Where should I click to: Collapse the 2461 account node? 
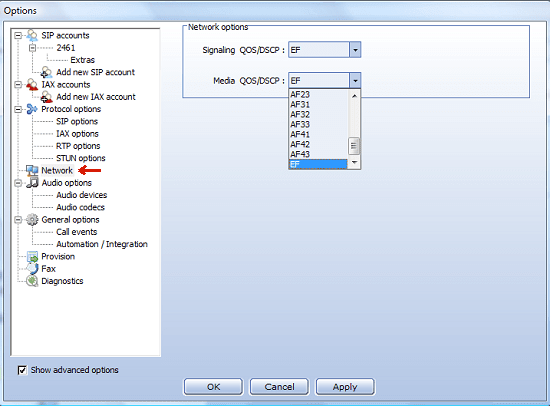[32, 48]
